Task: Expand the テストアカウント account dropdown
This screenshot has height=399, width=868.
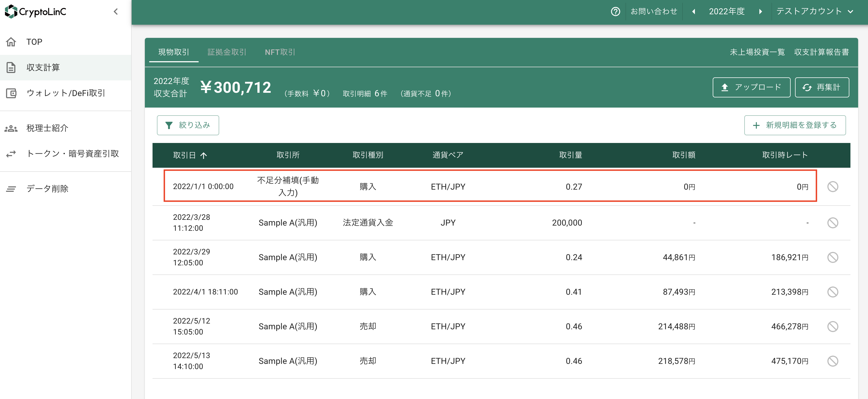Action: pos(815,12)
